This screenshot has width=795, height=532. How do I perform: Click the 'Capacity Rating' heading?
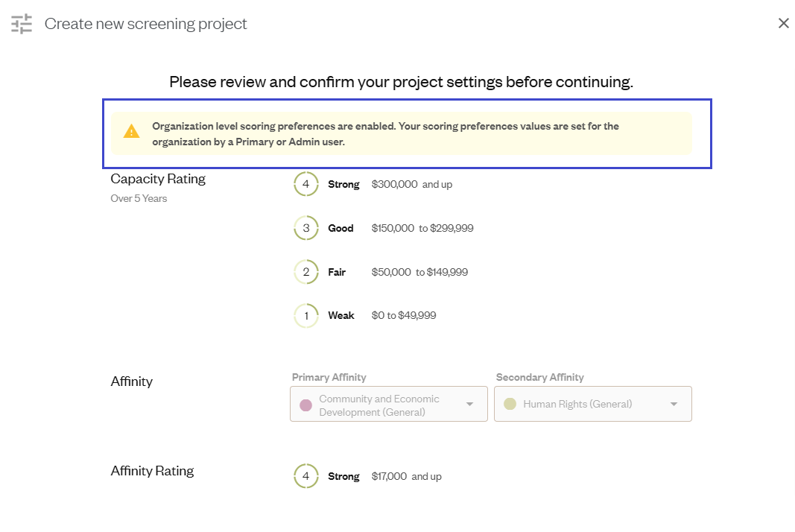158,179
